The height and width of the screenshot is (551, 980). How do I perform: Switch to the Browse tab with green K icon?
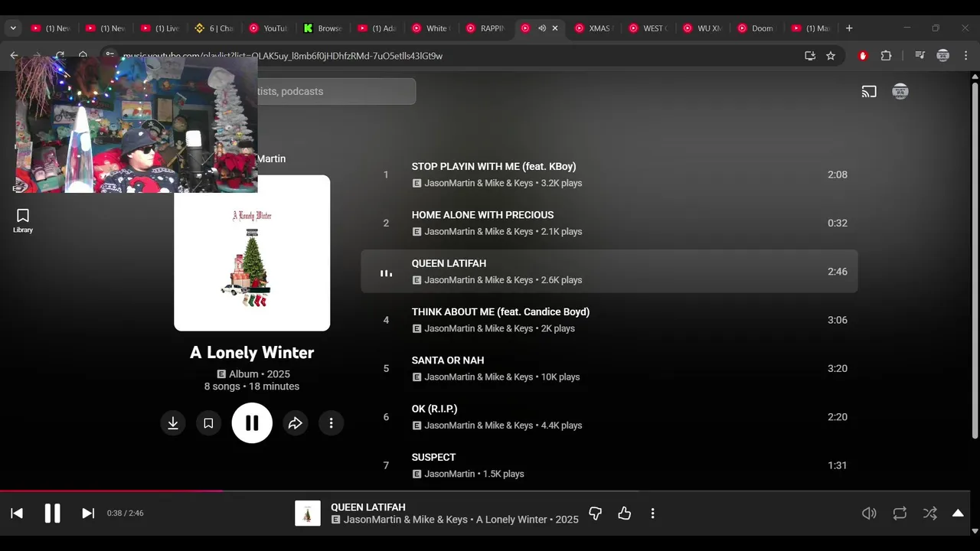pos(322,28)
